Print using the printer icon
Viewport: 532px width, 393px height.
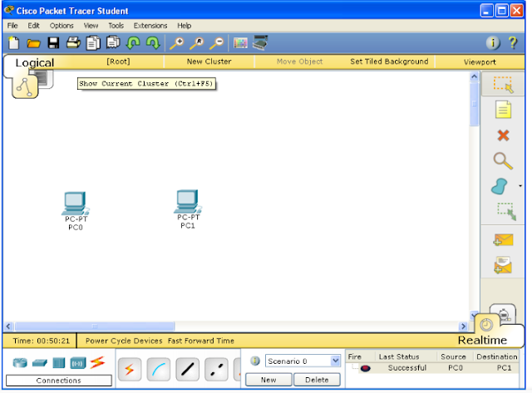(x=73, y=42)
